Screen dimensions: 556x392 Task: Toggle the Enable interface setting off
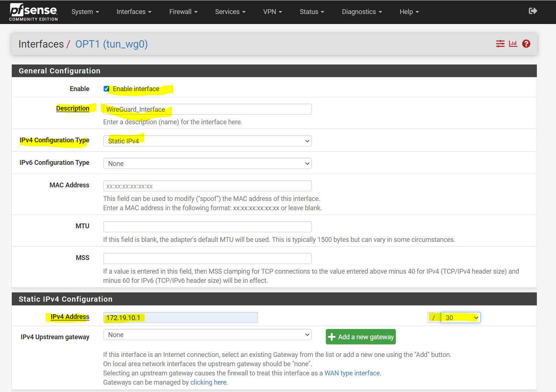pos(106,89)
